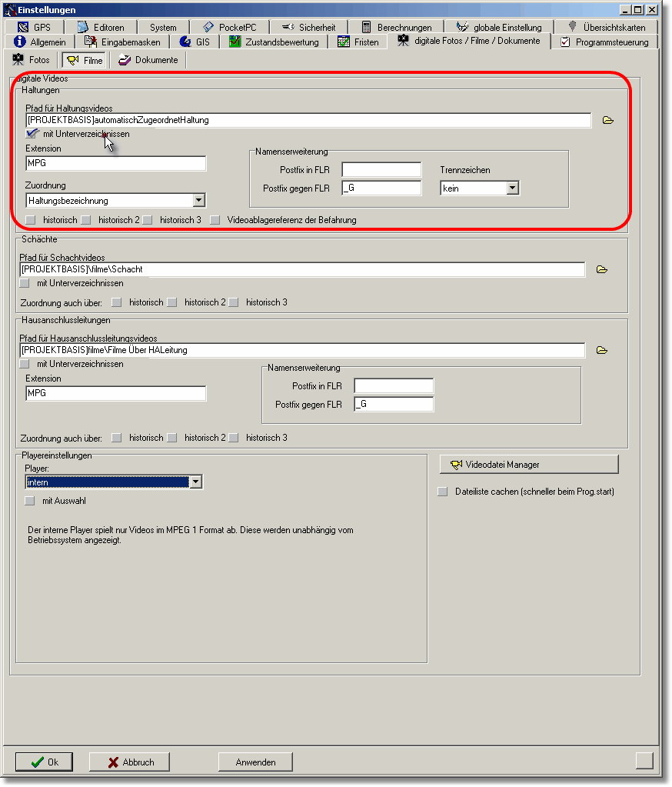Screen dimensions: 672x787
Task: Click folder icon beside Haltungsvideos path
Action: (607, 120)
